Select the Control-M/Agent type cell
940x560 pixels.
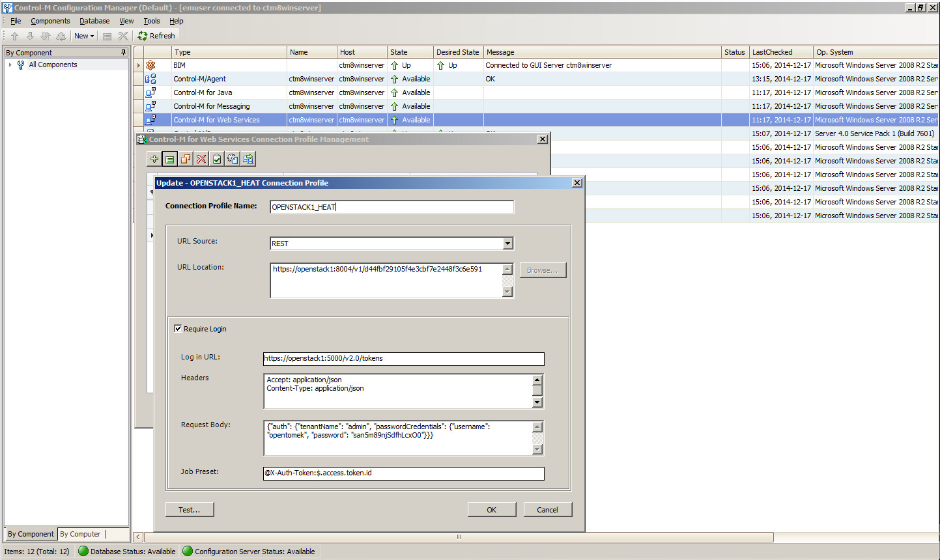coord(229,79)
